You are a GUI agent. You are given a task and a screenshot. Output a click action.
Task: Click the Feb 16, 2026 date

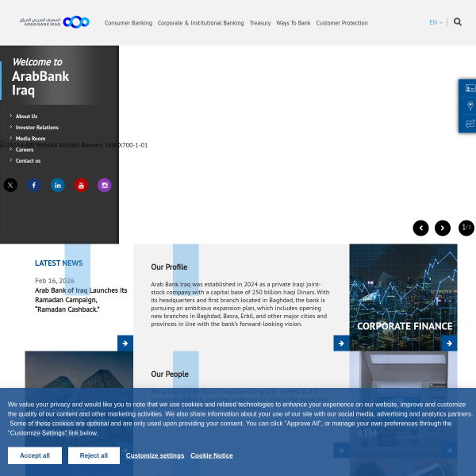55,281
